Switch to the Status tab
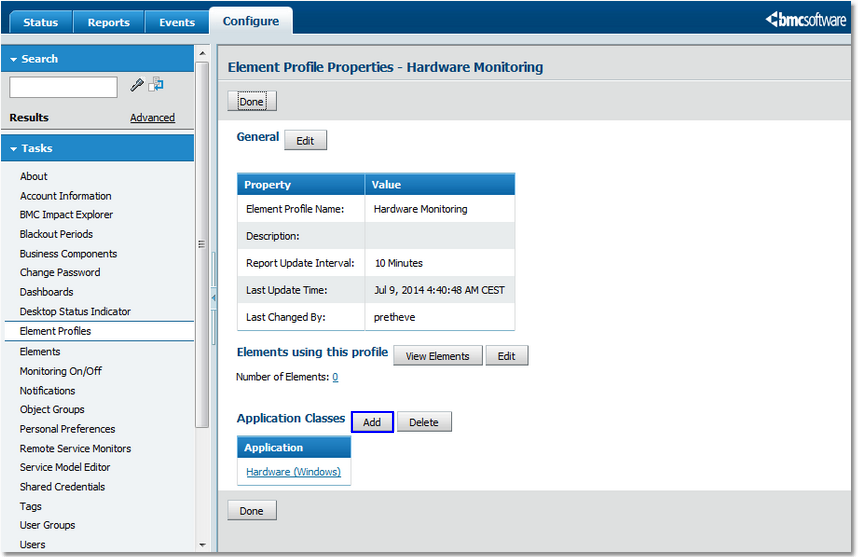Image resolution: width=858 pixels, height=559 pixels. [x=40, y=22]
